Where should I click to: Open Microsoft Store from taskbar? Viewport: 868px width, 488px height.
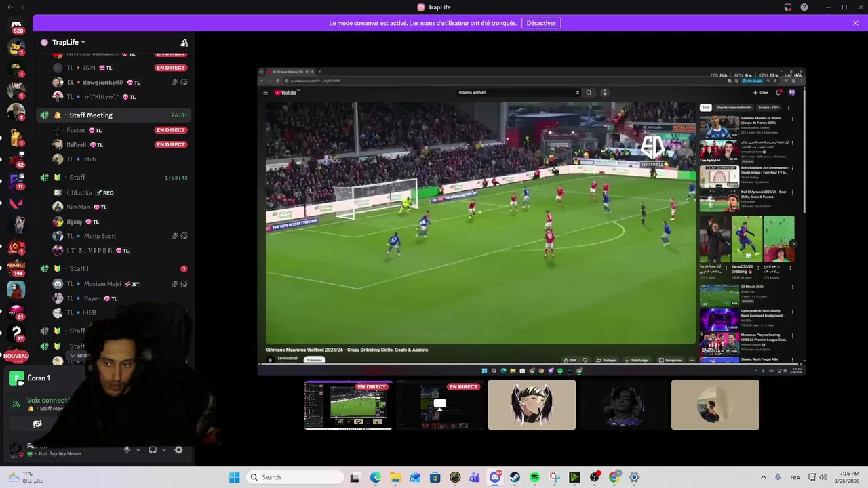435,477
